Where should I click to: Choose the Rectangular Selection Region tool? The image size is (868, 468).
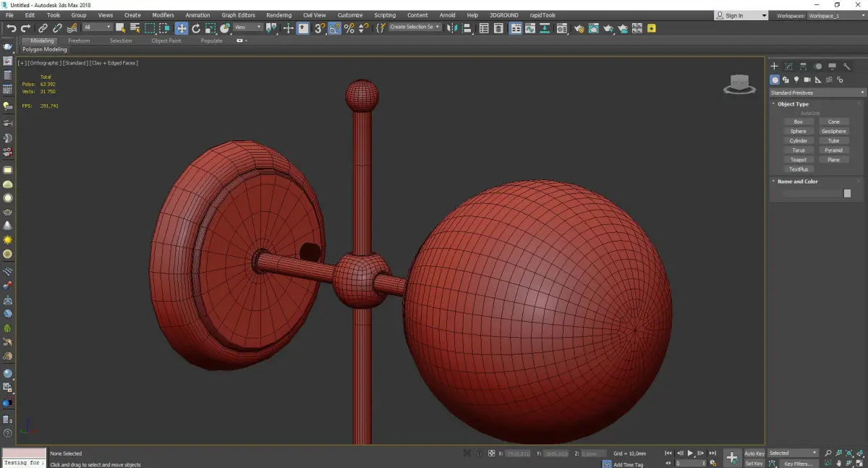click(150, 27)
